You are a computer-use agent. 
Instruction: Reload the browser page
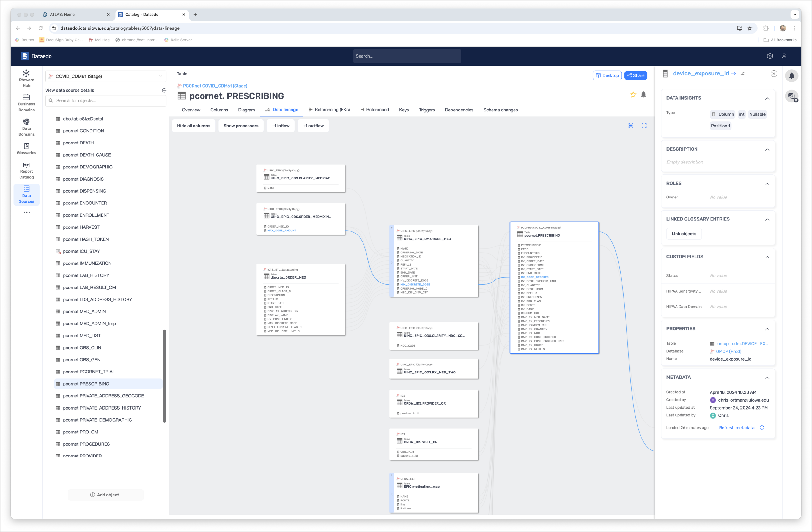[41, 28]
